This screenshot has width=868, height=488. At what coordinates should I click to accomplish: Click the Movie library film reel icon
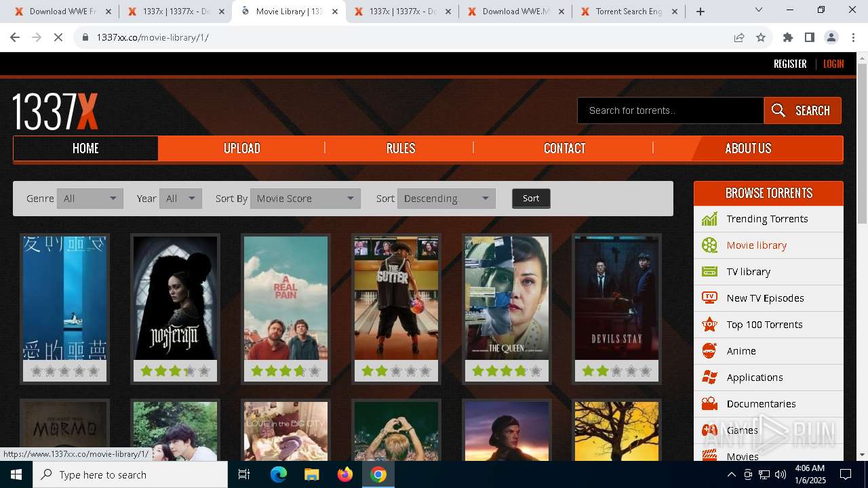pos(709,245)
